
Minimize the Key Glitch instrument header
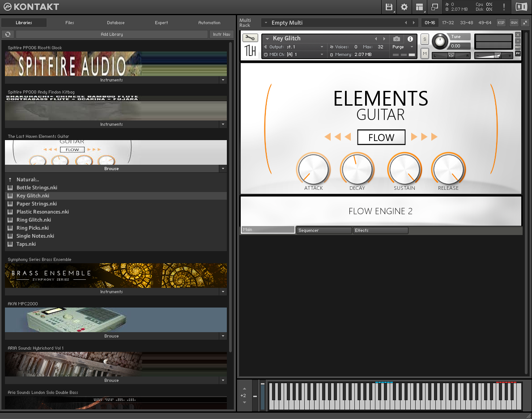click(x=518, y=41)
